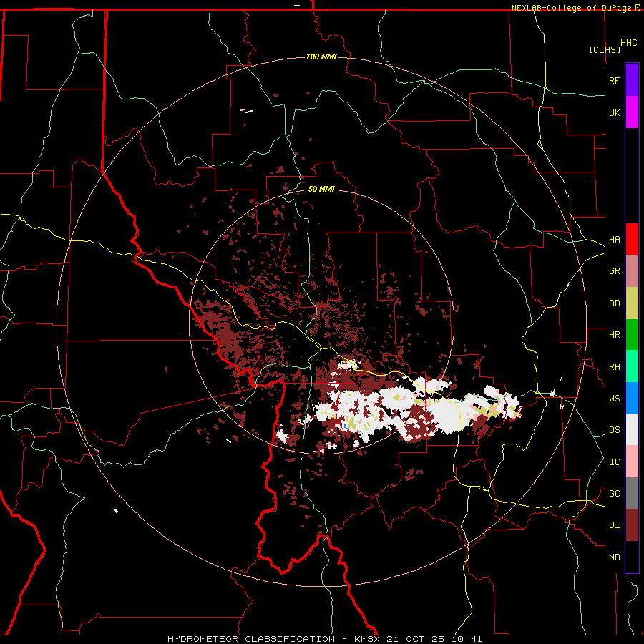Select the "RA" legend label
Viewport: 644px width, 644px height.
[614, 367]
